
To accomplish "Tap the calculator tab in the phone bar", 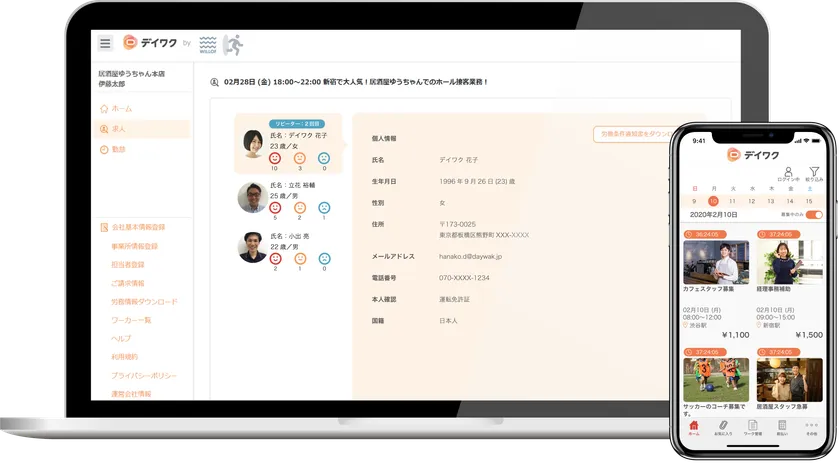I will pos(782,427).
